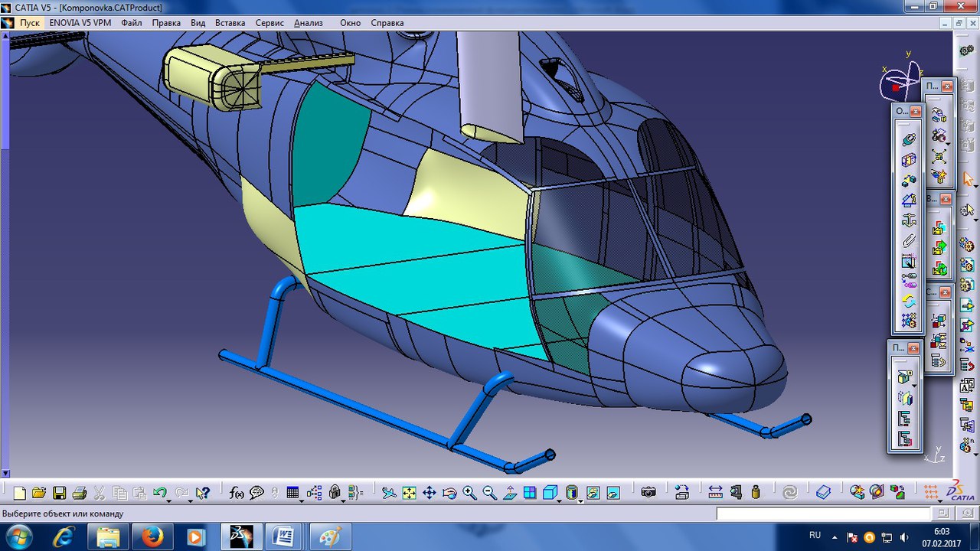Select the Fly Mode airplane icon

389,493
